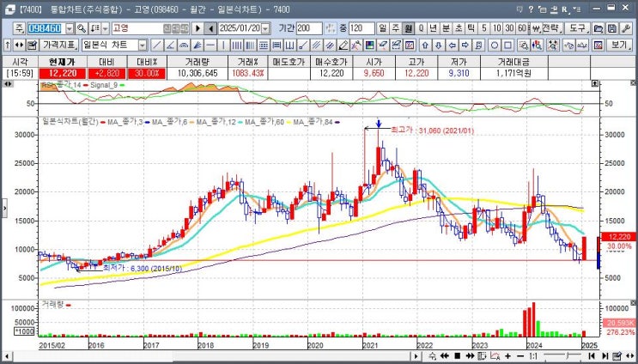Click the chart zoom magnifier tool
This screenshot has height=364, width=638.
(524, 45)
